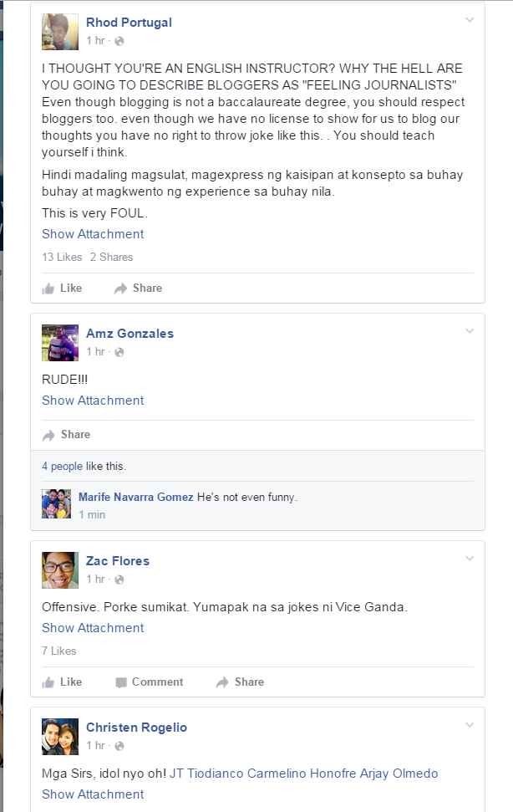Open Marife Navarra Gomez's profile from comment
The width and height of the screenshot is (513, 812).
pos(136,497)
